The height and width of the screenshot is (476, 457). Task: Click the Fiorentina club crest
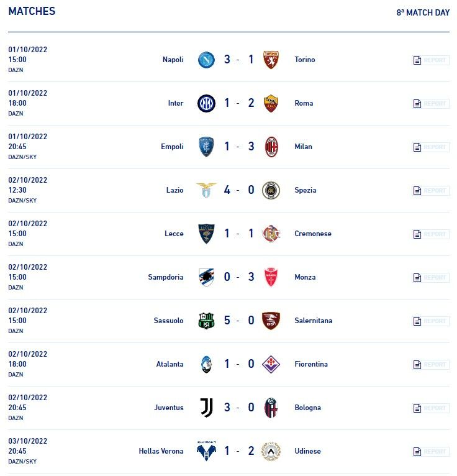[x=271, y=364]
